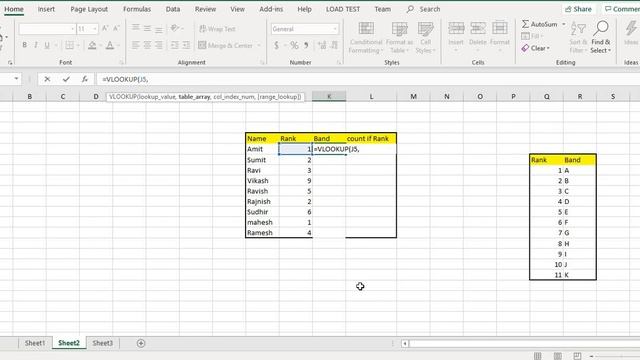Click the Font Color icon
This screenshot has width=640, height=360.
point(110,45)
